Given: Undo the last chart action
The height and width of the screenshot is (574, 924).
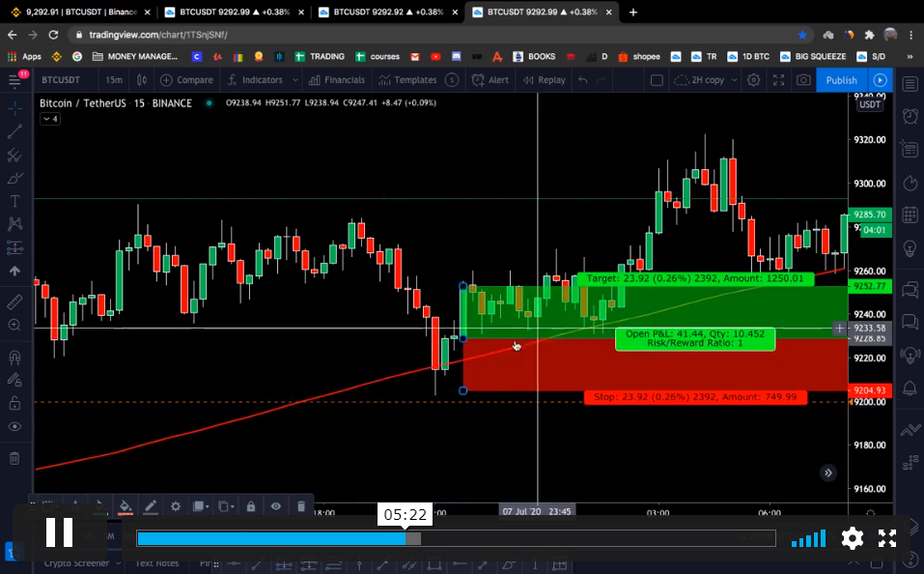Looking at the screenshot, I should 583,79.
